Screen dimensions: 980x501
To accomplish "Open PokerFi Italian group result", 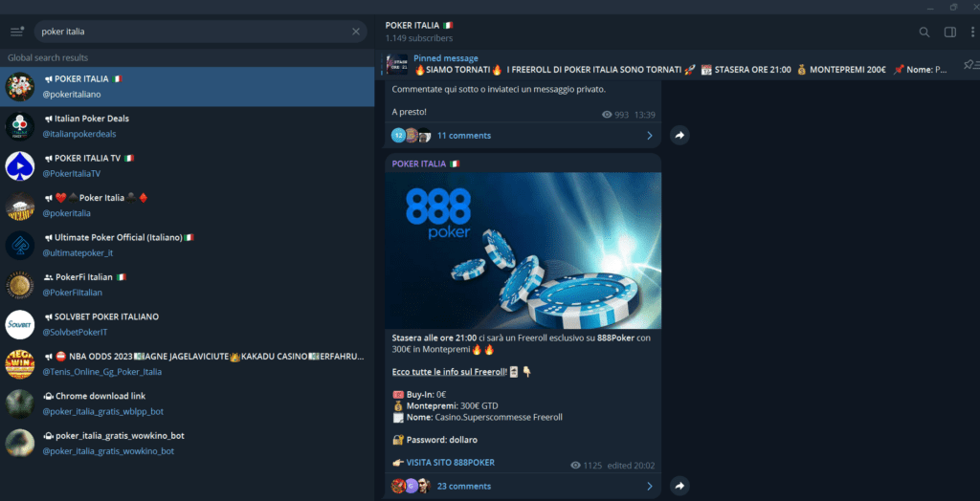I will click(187, 285).
